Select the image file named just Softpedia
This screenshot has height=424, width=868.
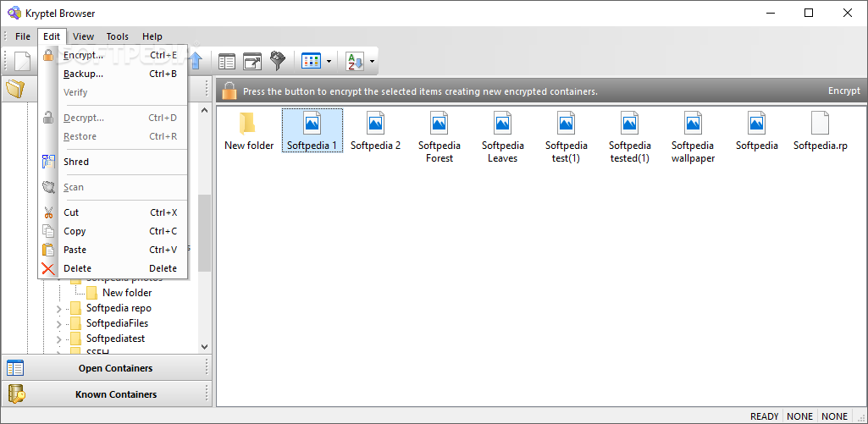coord(757,130)
